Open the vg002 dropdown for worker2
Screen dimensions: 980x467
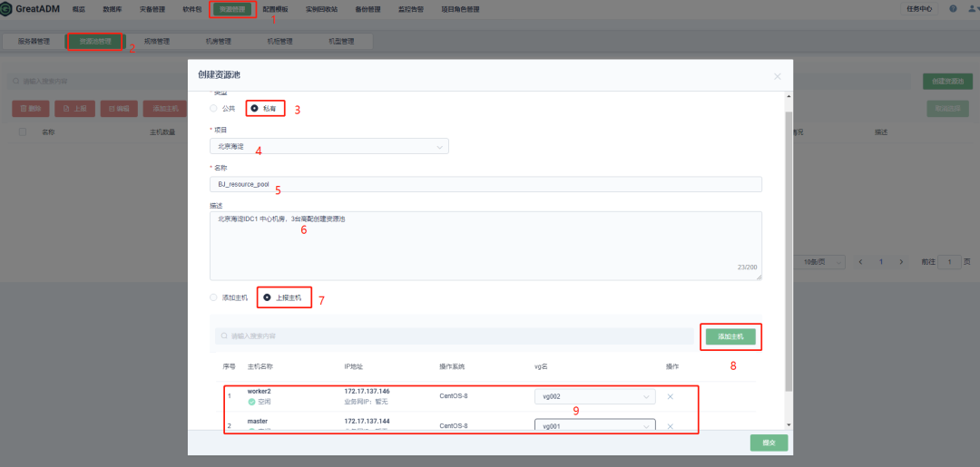595,396
